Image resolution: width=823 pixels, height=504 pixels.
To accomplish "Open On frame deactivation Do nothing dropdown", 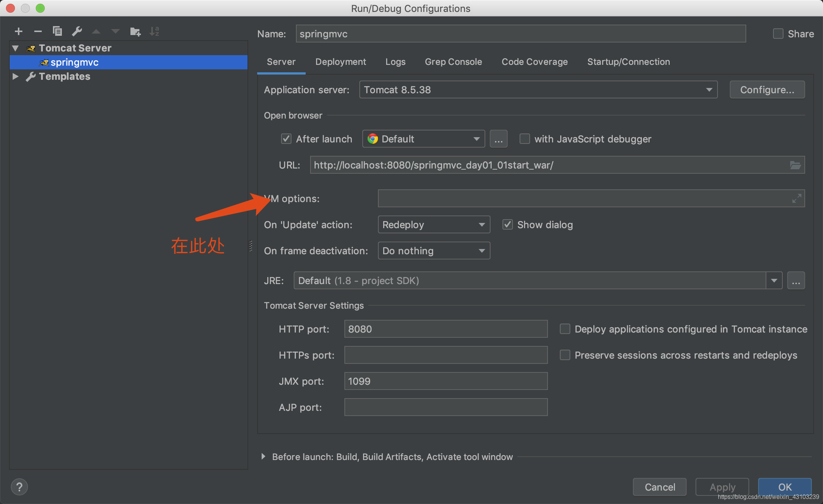I will pos(434,251).
